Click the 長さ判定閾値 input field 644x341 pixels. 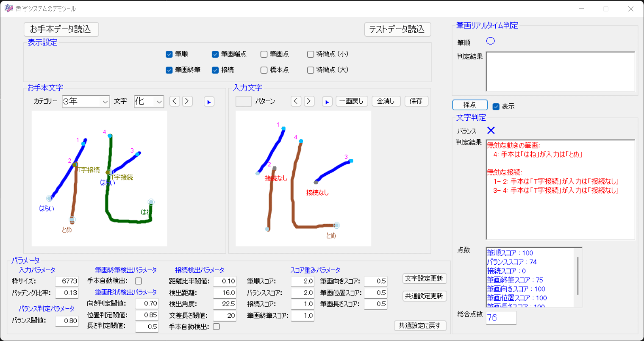[147, 327]
